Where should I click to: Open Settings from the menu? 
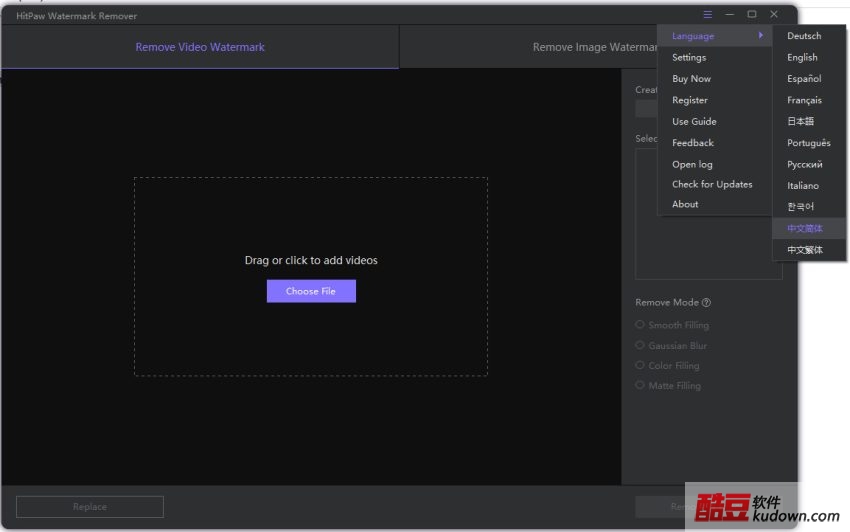tap(714, 57)
